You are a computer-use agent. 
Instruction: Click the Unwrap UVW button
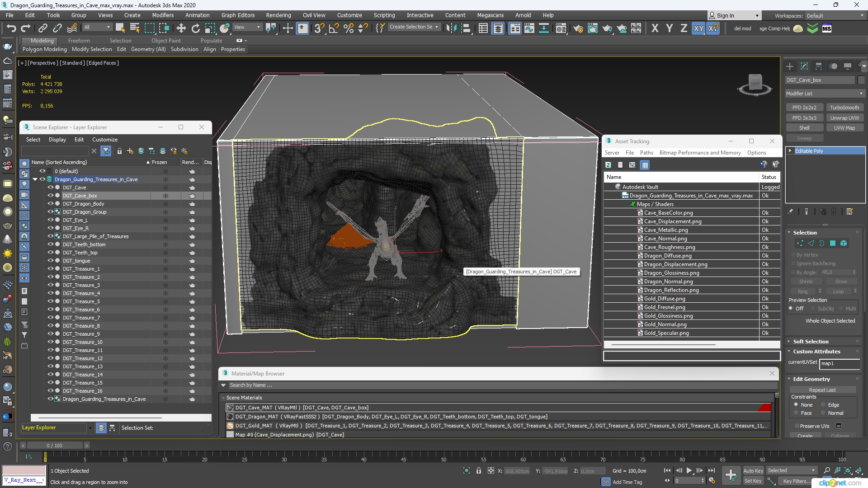pyautogui.click(x=844, y=118)
